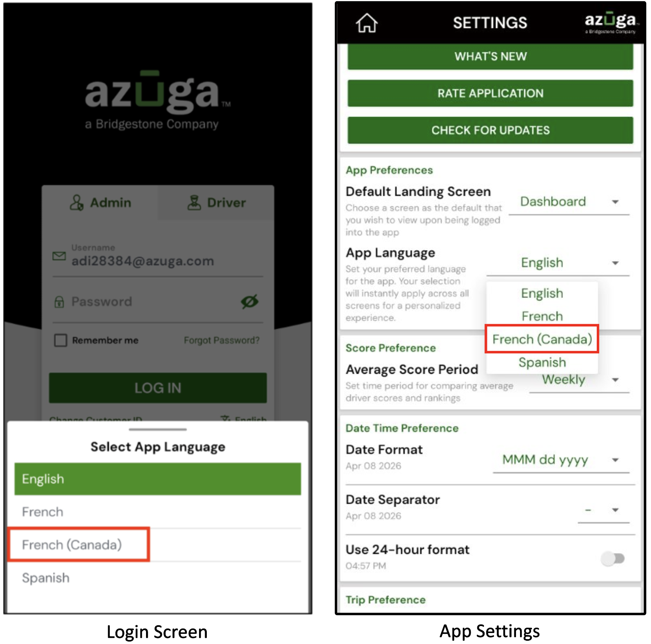
Task: Click the Username input field
Action: pos(158,257)
